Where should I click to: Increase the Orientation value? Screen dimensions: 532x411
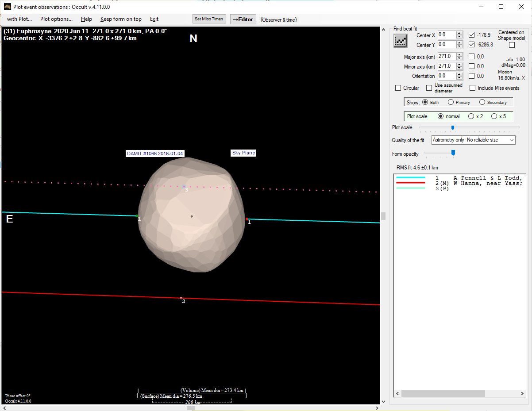pos(460,74)
